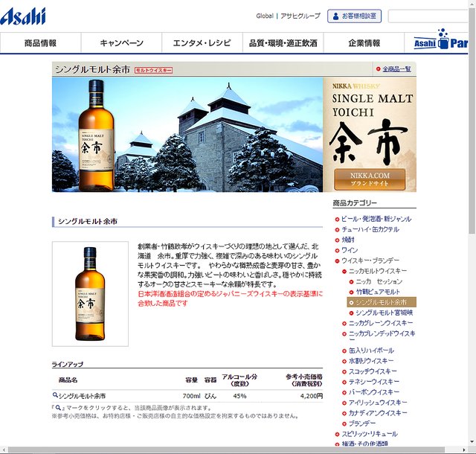Open 水割りウイスキー subcategory
Viewport: 476px width, 454px height.
tap(371, 361)
